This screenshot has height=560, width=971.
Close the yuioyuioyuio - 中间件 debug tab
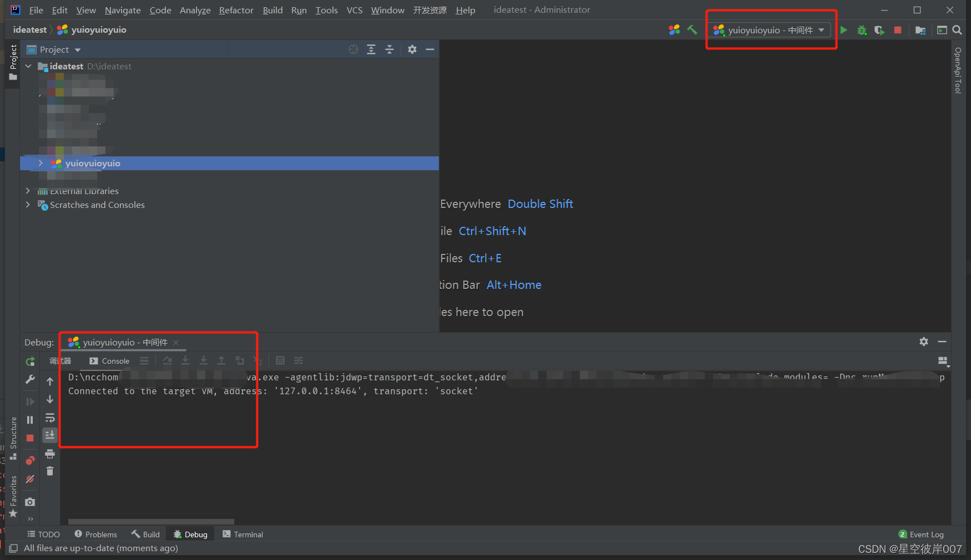coord(176,343)
